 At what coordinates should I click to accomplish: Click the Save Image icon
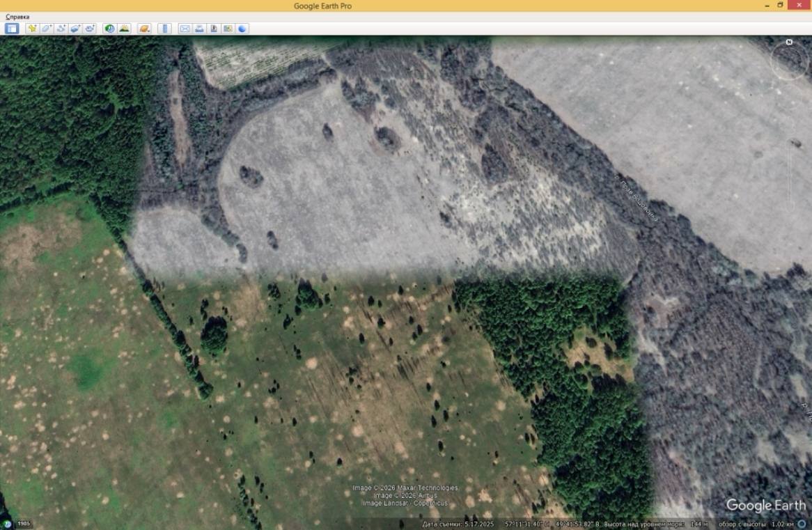pyautogui.click(x=213, y=29)
